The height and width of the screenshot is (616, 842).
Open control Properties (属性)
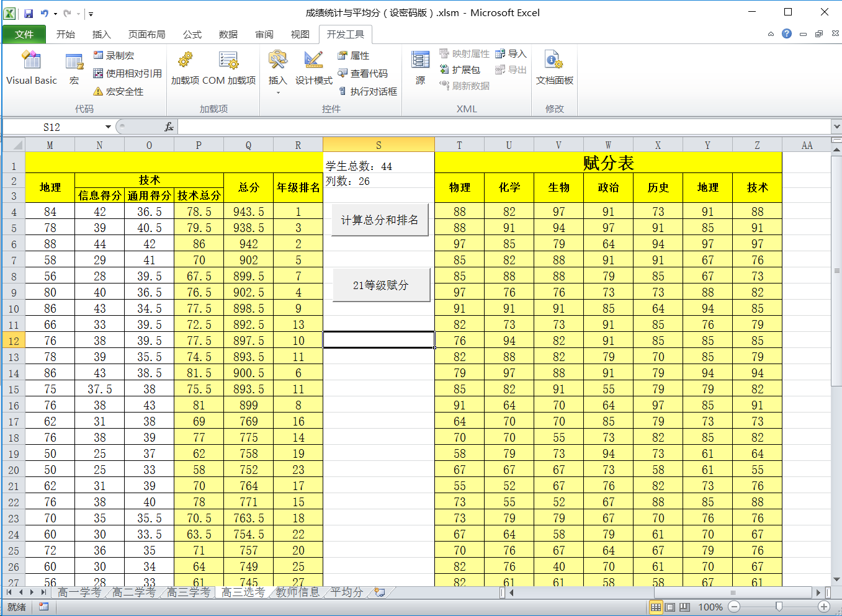pyautogui.click(x=354, y=55)
